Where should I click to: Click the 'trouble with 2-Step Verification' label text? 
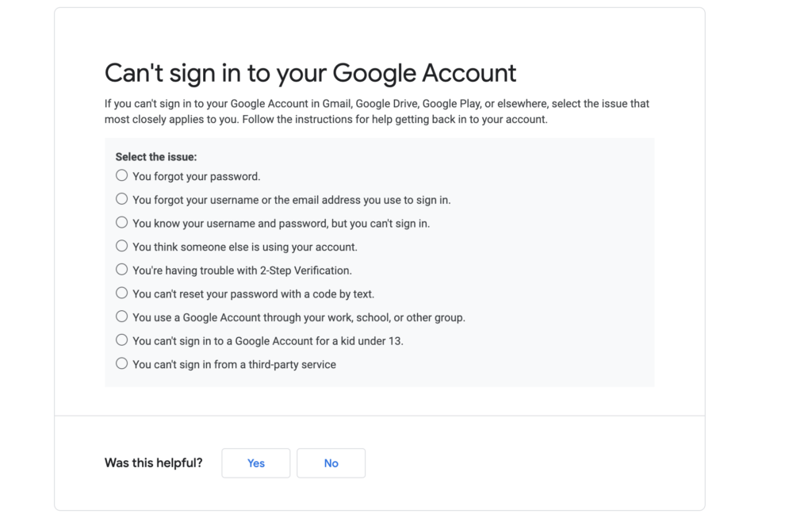coord(242,271)
